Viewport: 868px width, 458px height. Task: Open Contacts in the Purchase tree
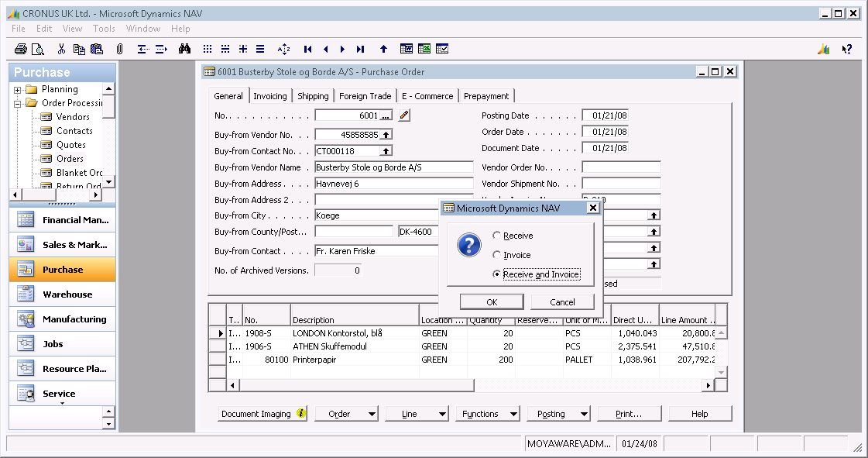point(74,131)
